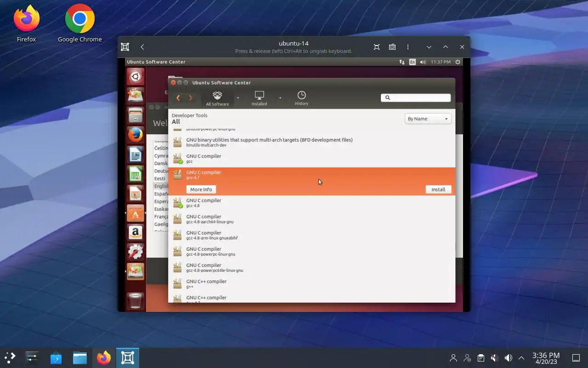Select the gcc-4.8-powerpc64le-linux-gnu row

[311, 267]
